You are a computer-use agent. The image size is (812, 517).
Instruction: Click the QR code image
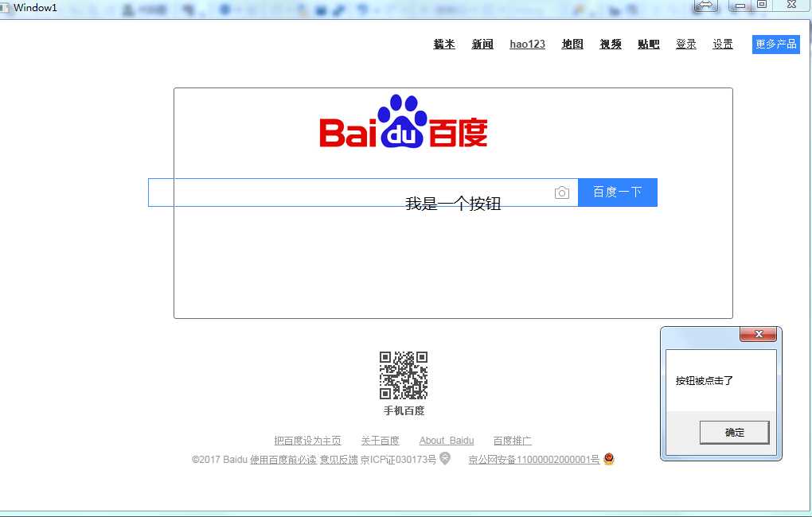point(404,375)
